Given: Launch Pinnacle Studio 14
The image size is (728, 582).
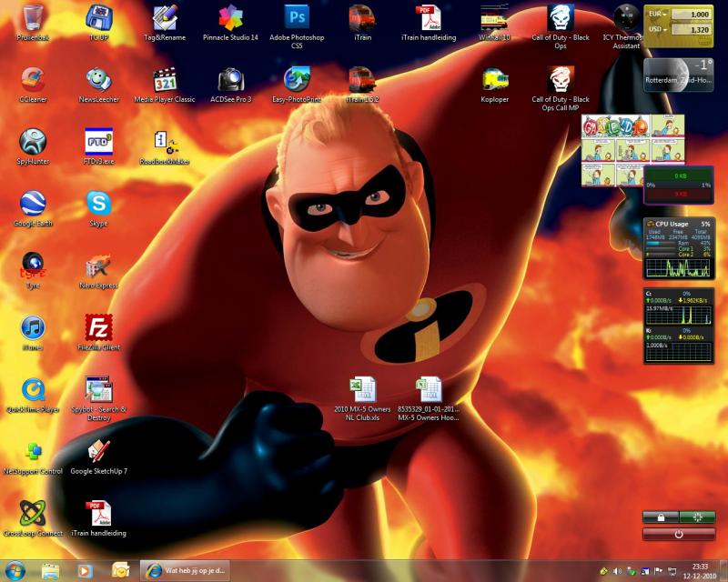Looking at the screenshot, I should point(230,22).
